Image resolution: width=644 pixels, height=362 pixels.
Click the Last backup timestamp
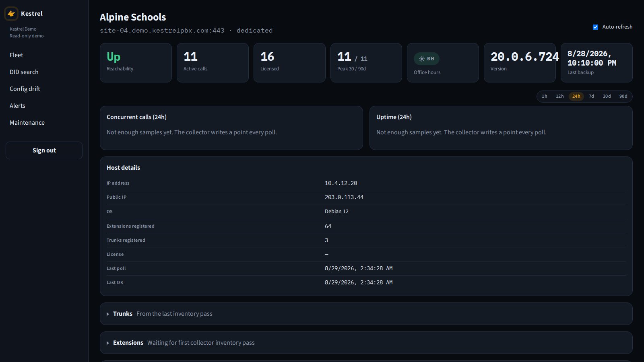[x=592, y=58]
